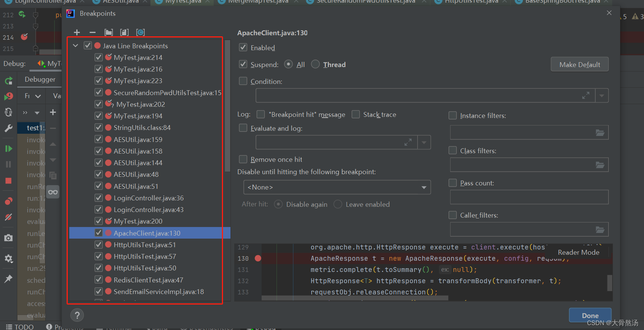Screen dimensions: 644x330
Task: Check "Breakpoint hit" message log option
Action: pyautogui.click(x=261, y=114)
